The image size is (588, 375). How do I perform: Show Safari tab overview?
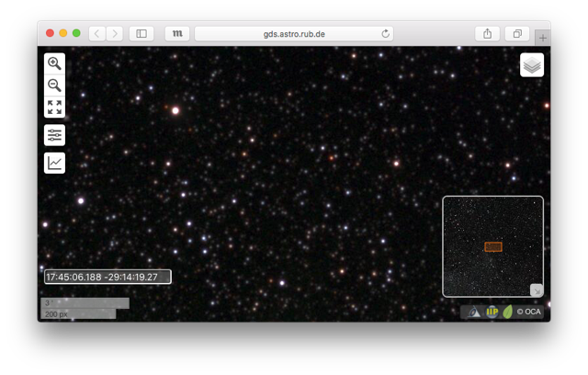point(517,33)
